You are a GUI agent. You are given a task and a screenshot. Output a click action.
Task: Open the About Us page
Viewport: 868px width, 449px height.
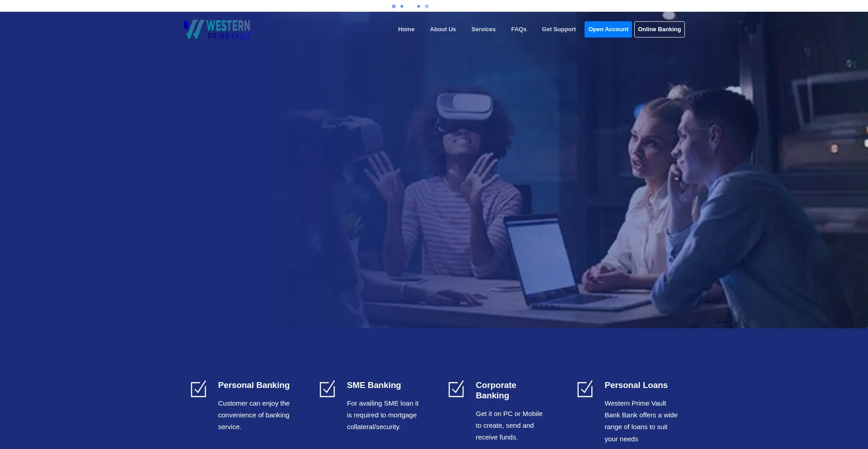tap(443, 29)
